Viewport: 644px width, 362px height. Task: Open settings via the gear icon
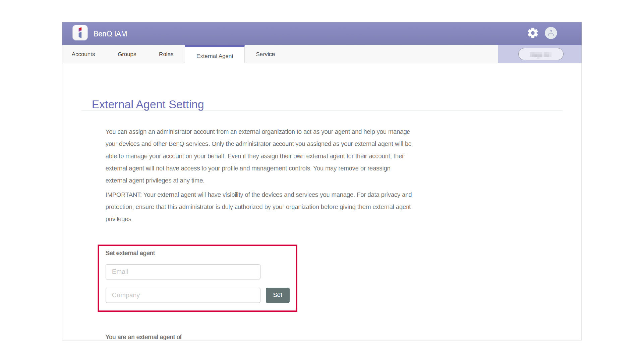tap(532, 33)
